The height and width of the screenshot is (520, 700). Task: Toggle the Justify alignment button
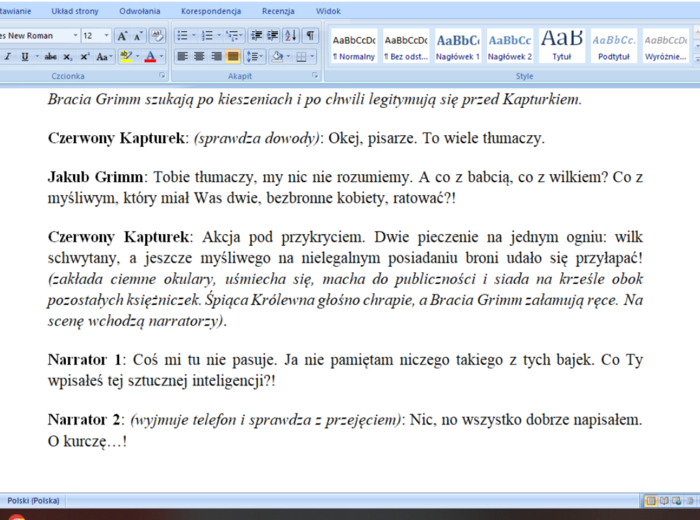[232, 57]
